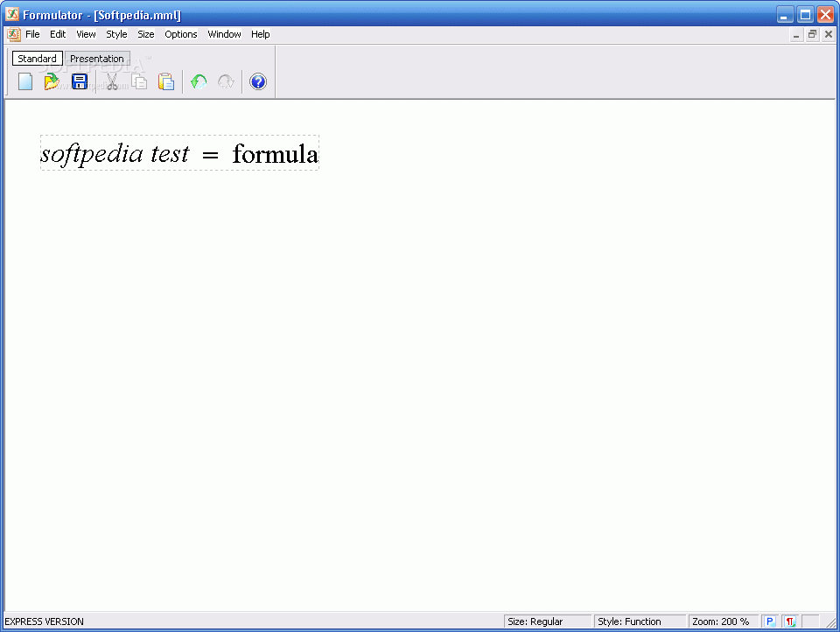Switch to the Presentation toolbar tab

click(97, 59)
